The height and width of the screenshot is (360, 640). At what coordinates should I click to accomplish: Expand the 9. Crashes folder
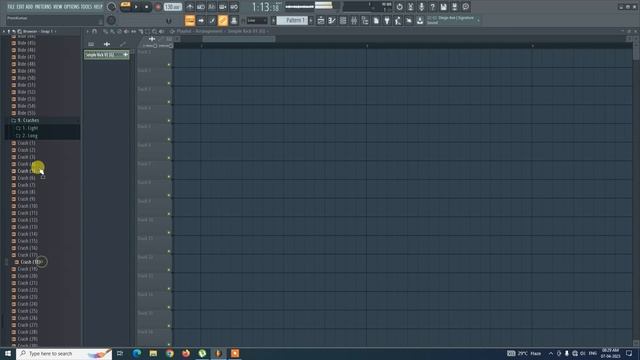tap(28, 120)
